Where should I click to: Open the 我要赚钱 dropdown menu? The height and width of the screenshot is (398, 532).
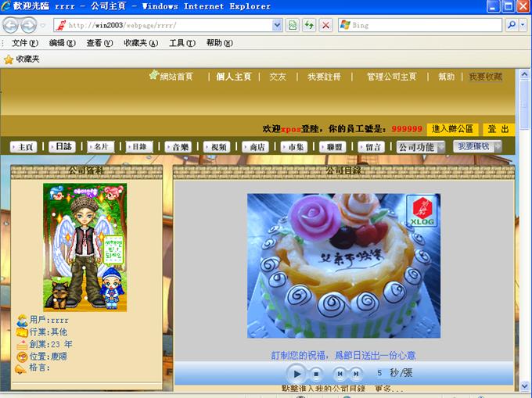coord(478,146)
